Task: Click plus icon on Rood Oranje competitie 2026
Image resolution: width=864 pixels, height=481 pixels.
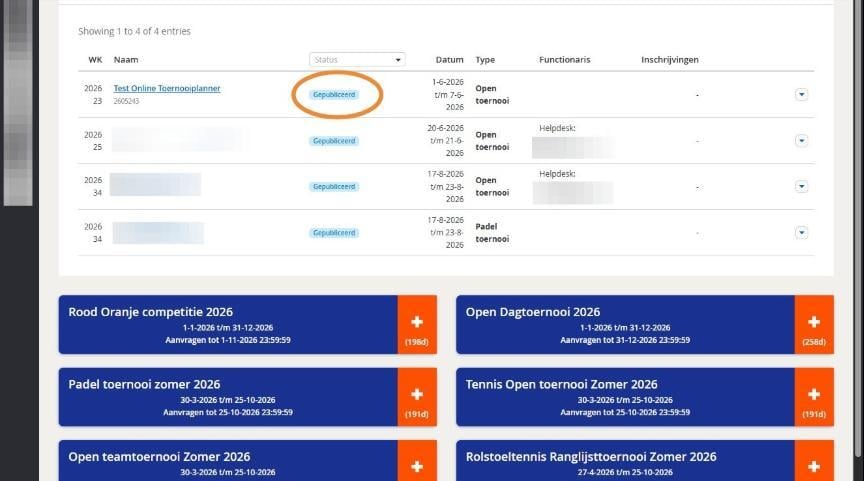Action: (x=417, y=322)
